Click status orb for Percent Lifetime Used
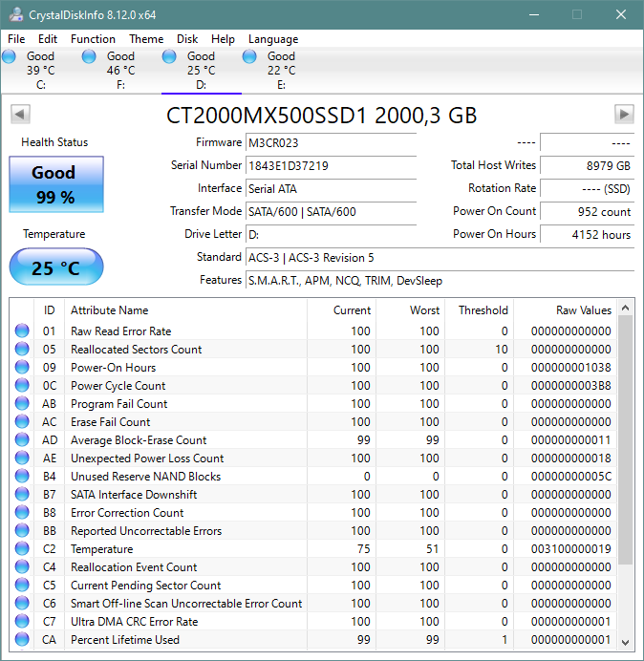Screen dimensions: 644x661 (22, 639)
